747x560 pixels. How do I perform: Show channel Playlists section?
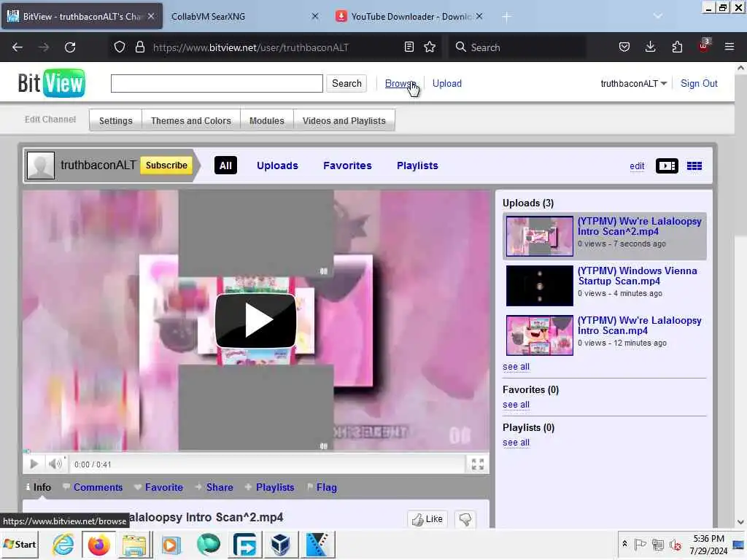click(x=417, y=166)
